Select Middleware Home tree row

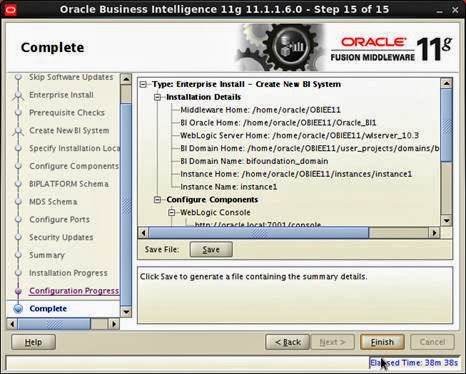point(260,110)
